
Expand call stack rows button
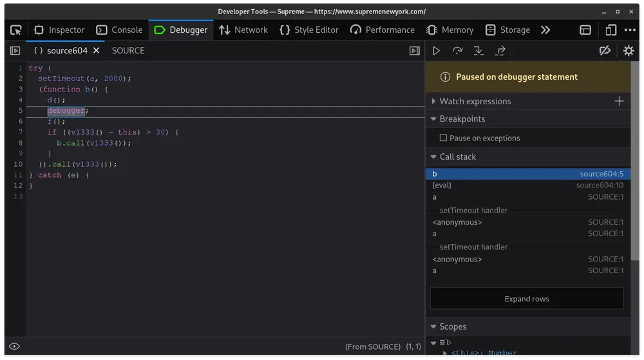(x=527, y=299)
